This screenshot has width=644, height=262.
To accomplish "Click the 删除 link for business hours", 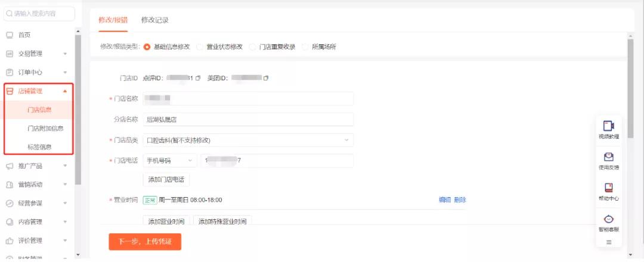I will coord(460,200).
